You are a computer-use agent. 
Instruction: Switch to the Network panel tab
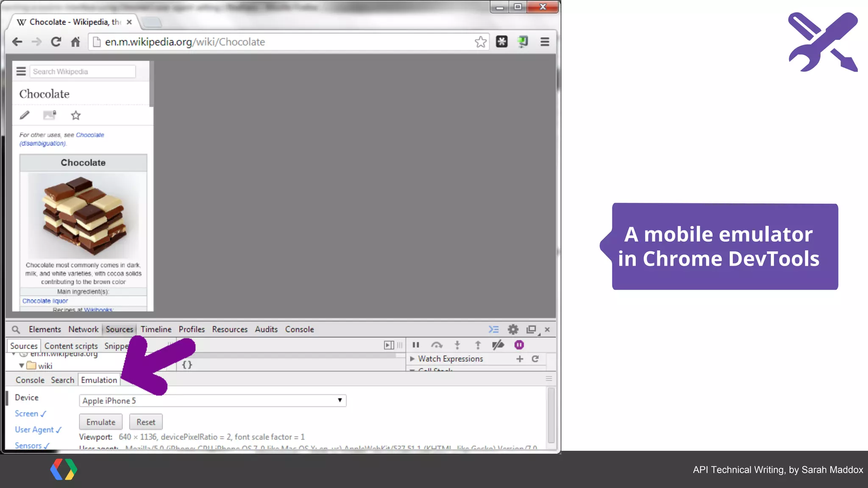click(x=83, y=329)
